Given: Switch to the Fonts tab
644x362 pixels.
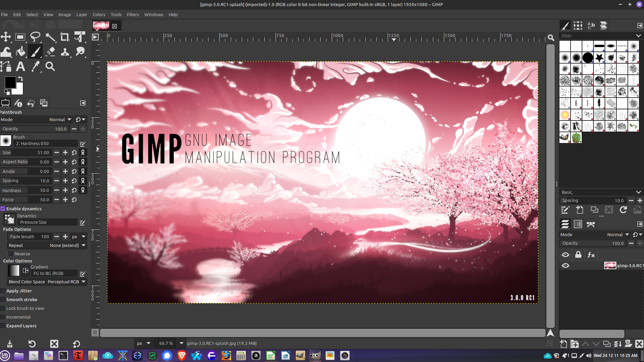Looking at the screenshot, I should click(x=591, y=26).
